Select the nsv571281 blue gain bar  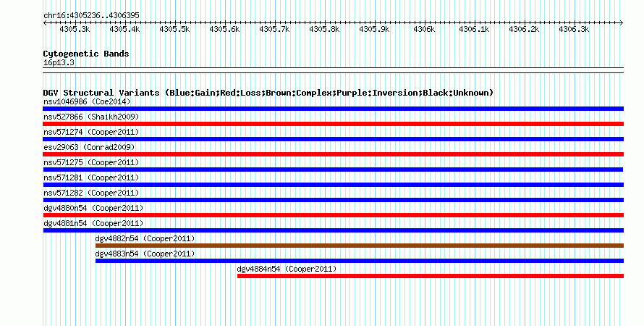pos(333,185)
